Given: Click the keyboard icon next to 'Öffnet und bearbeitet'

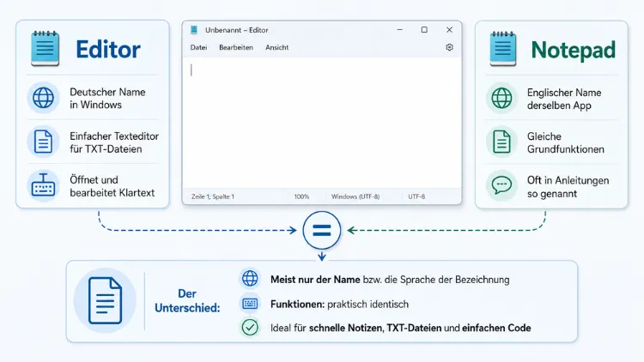Looking at the screenshot, I should 43,185.
